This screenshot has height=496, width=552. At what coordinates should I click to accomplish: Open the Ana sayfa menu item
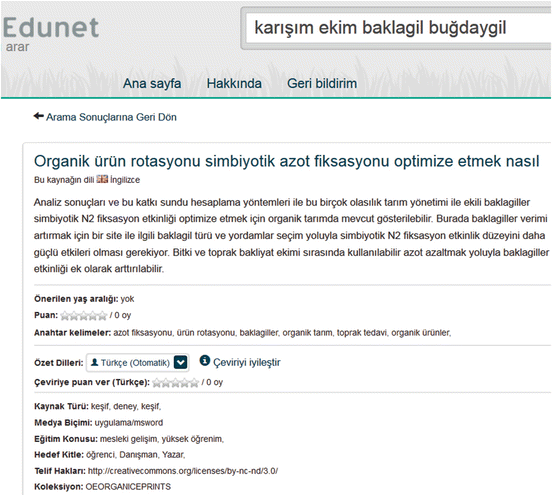(x=152, y=84)
